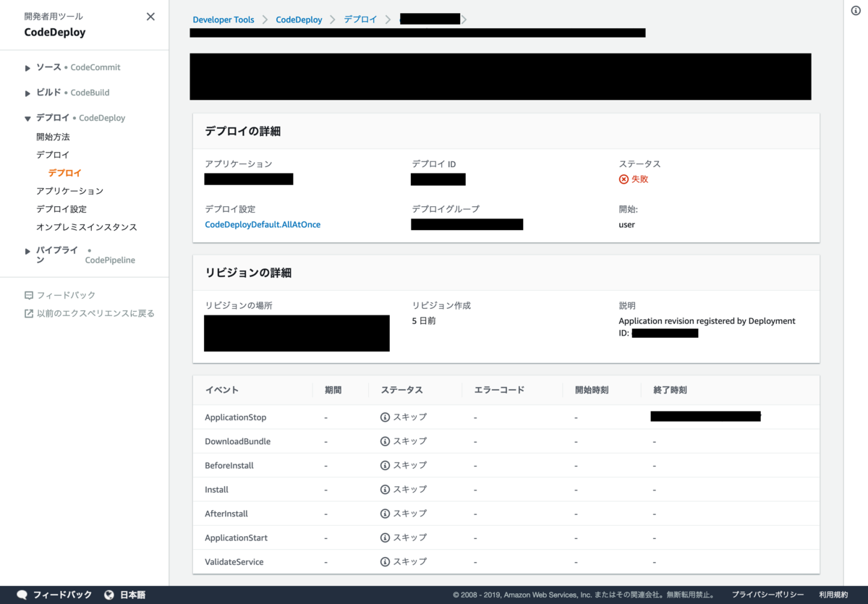The height and width of the screenshot is (604, 868).
Task: Collapse the デプロイ CodeDeploy section
Action: tap(27, 119)
